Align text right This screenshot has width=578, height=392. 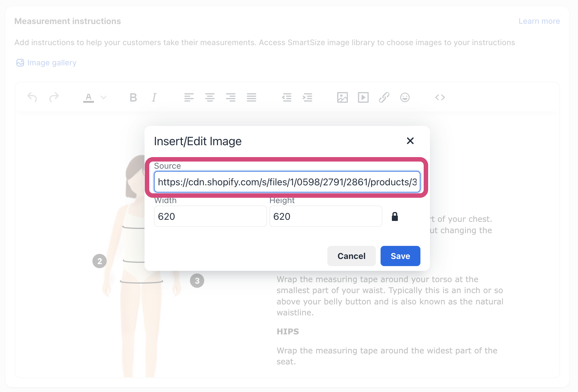[x=230, y=97]
